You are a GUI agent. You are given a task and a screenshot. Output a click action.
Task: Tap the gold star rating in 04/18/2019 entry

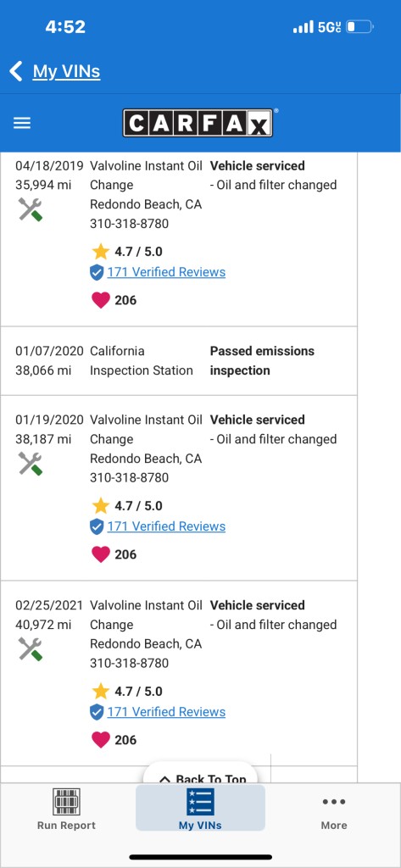coord(101,251)
